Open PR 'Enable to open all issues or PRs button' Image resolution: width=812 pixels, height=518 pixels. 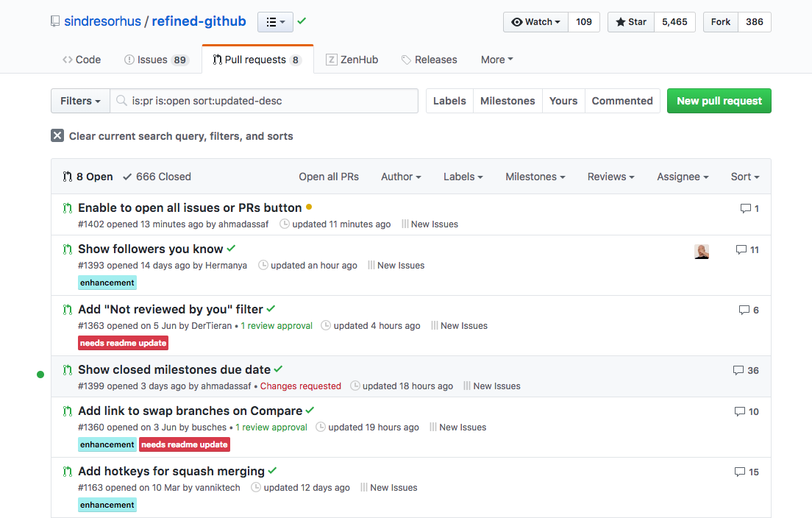(x=190, y=207)
